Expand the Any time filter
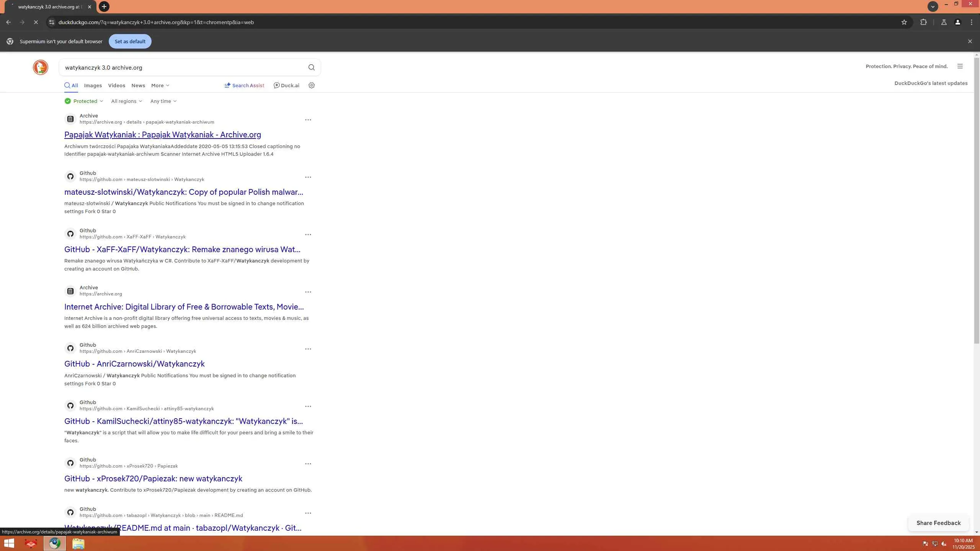This screenshot has width=980, height=551. (163, 101)
